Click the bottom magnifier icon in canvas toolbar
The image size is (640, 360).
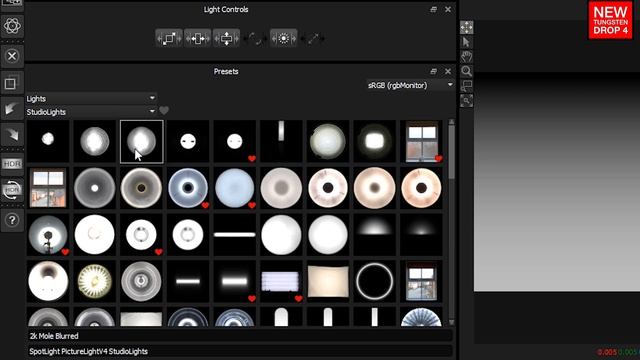click(x=467, y=100)
